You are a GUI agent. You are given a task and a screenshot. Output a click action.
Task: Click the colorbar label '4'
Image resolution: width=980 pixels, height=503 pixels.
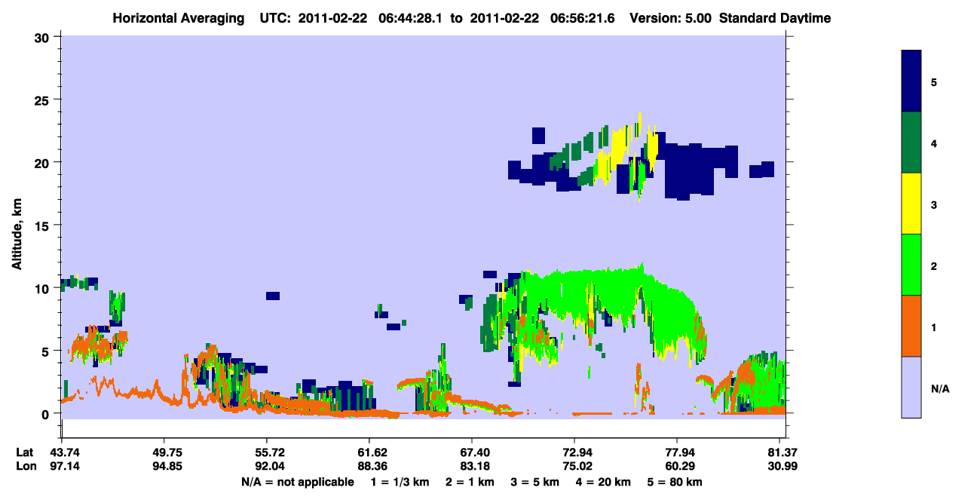[934, 143]
